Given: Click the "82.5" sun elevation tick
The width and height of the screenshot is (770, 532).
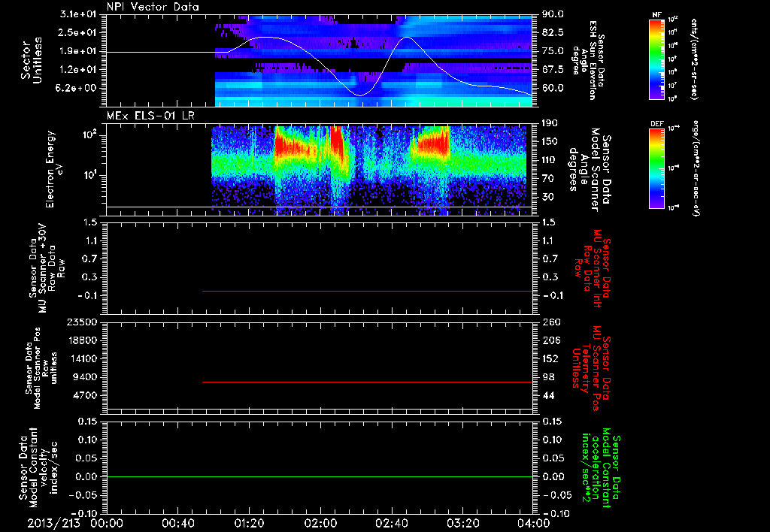Looking at the screenshot, I should pos(553,32).
